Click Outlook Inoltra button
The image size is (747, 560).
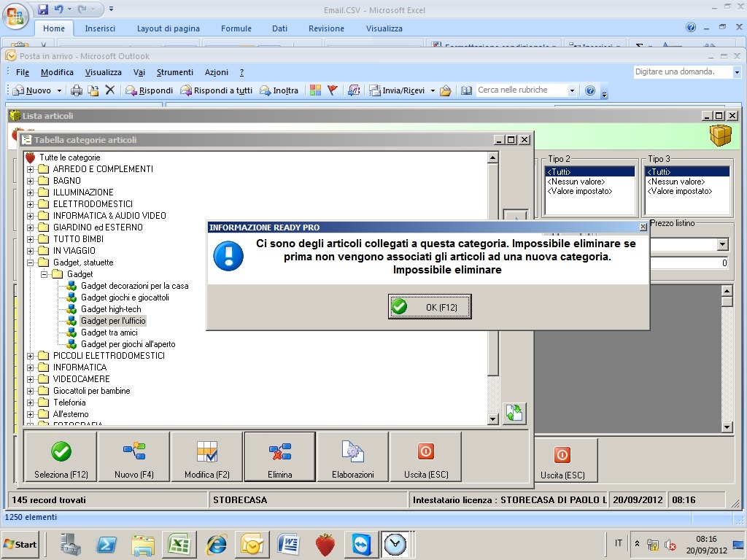click(x=279, y=90)
